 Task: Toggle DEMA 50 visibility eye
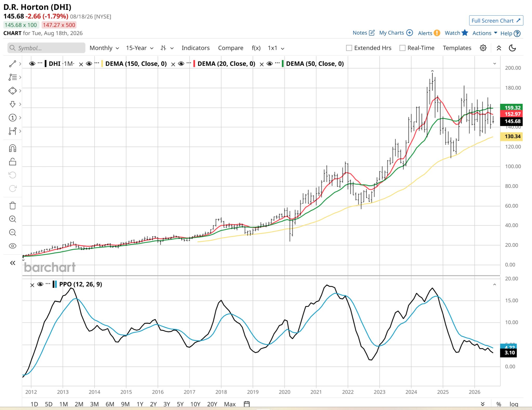(270, 64)
